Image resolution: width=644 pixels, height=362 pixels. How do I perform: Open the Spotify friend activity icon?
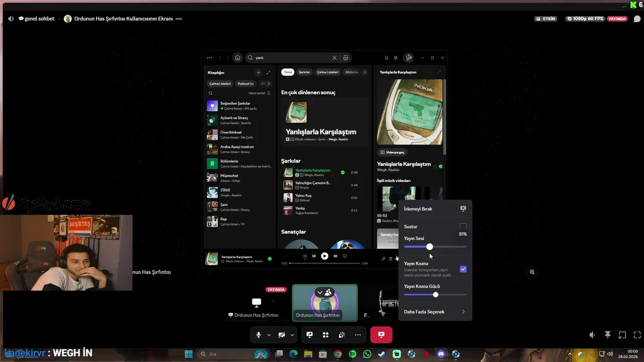point(395,58)
